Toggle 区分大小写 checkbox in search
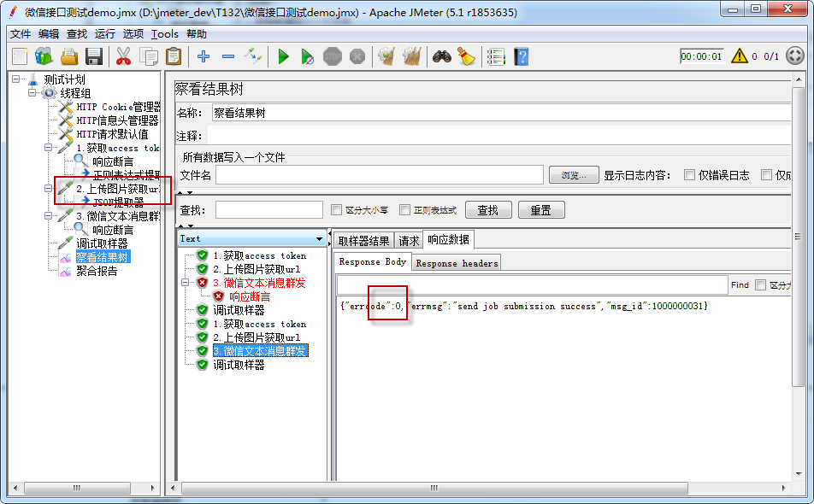 pos(336,209)
